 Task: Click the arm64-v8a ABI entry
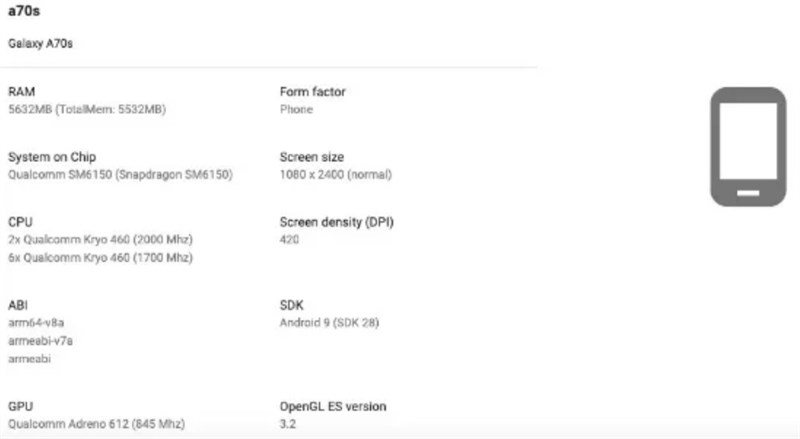[37, 323]
